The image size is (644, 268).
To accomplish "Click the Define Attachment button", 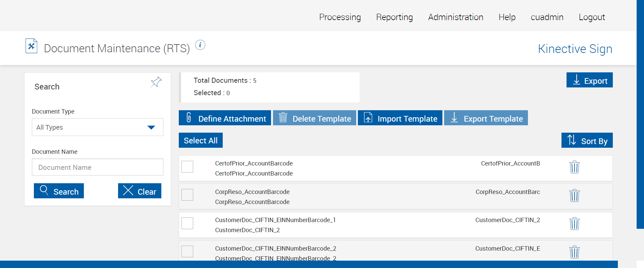I will tap(225, 118).
